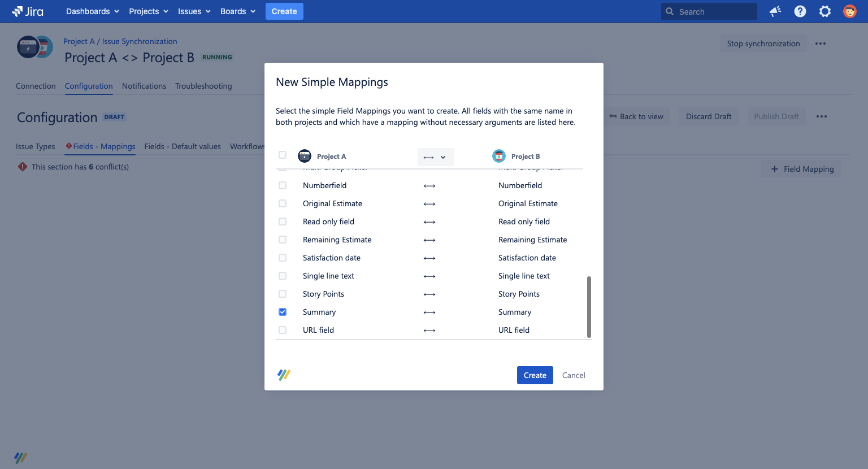Click your user avatar
Image resolution: width=868 pixels, height=469 pixels.
[849, 11]
